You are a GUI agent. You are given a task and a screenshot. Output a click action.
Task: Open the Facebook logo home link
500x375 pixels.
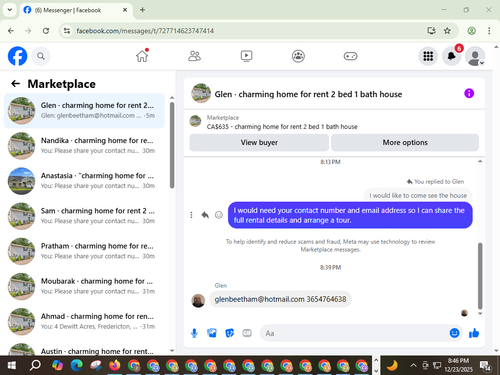pyautogui.click(x=17, y=56)
